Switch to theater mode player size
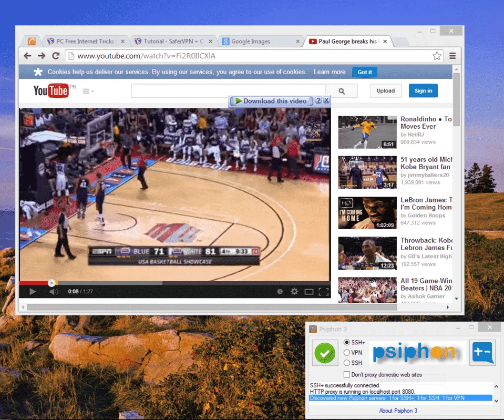This screenshot has width=504, height=420. coord(309,292)
